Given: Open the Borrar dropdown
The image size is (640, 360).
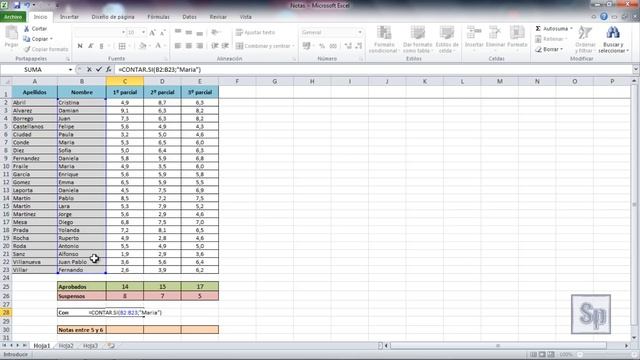Looking at the screenshot, I should tap(549, 49).
